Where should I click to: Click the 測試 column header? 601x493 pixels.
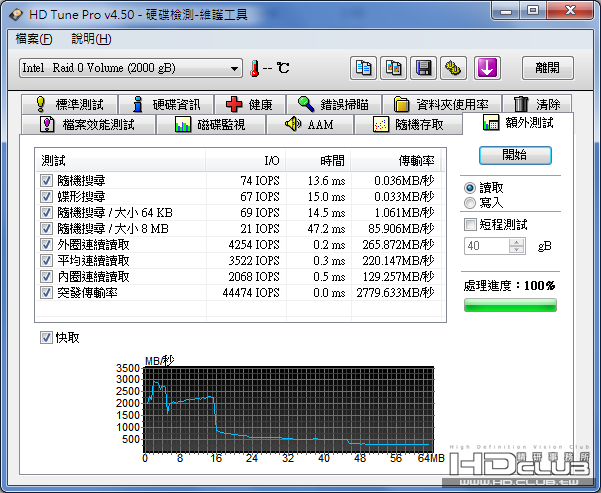[x=121, y=160]
